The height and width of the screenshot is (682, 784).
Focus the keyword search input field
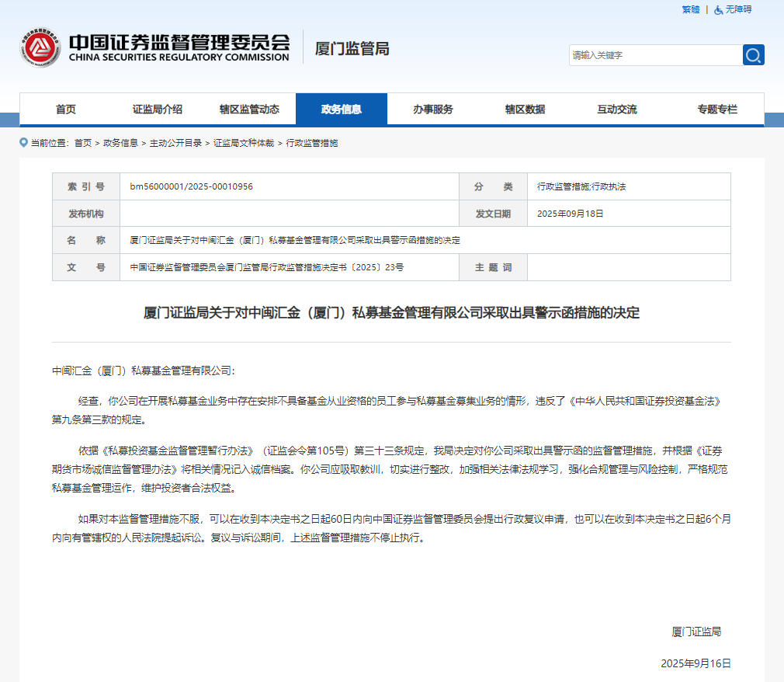coord(655,55)
